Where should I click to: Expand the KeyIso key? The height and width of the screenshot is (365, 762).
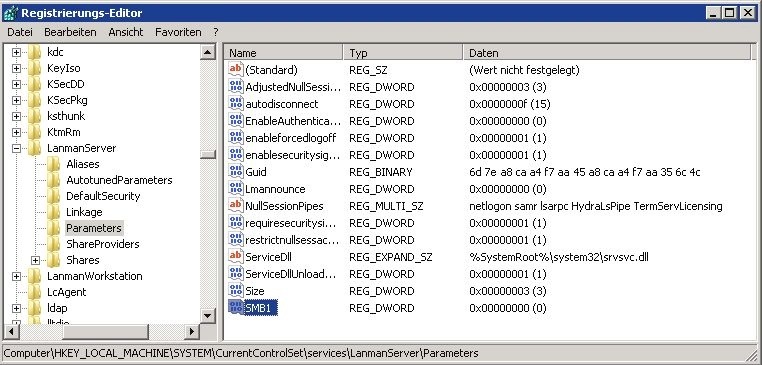tap(17, 68)
